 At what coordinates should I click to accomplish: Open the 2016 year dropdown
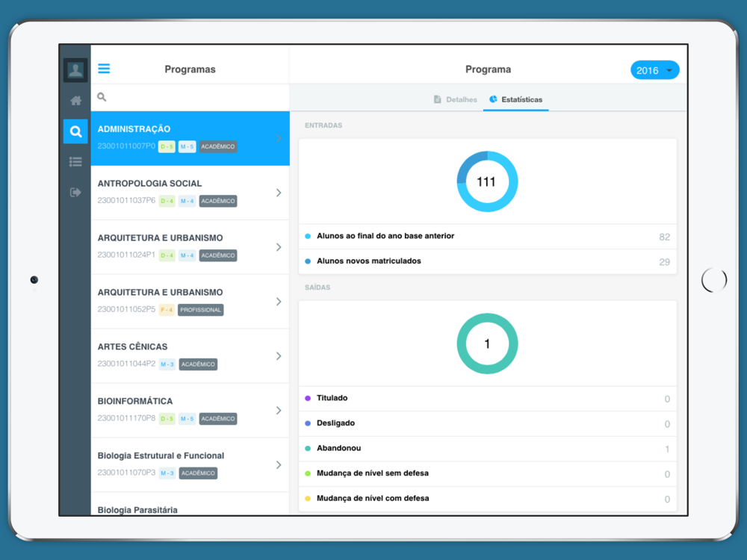tap(654, 70)
